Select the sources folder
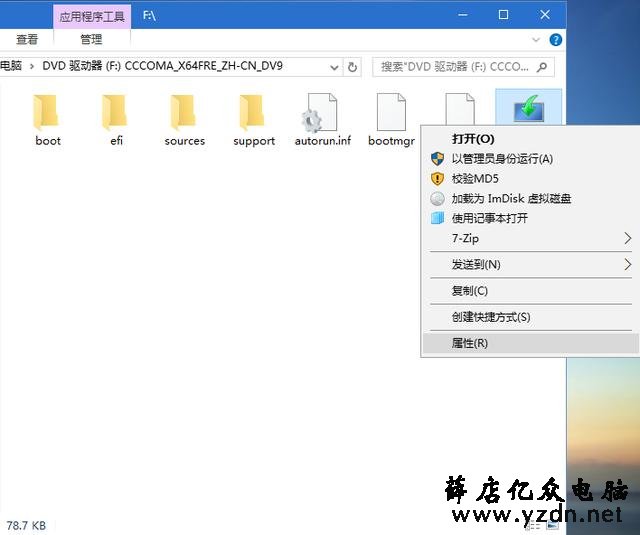640x535 pixels. pyautogui.click(x=184, y=120)
